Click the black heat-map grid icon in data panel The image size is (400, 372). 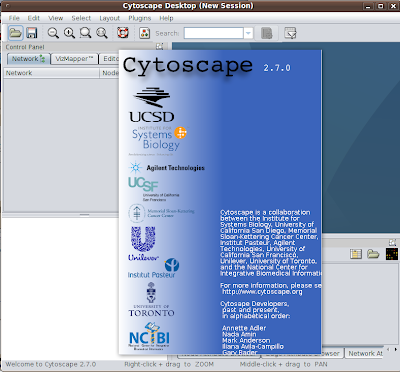(392, 254)
